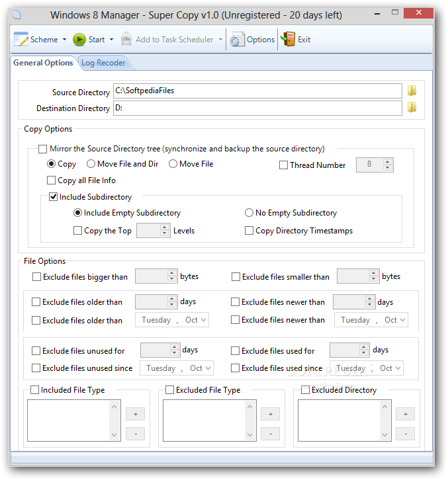Enable the Thread Number checkbox
Screen dimensions: 448x480
tap(283, 165)
